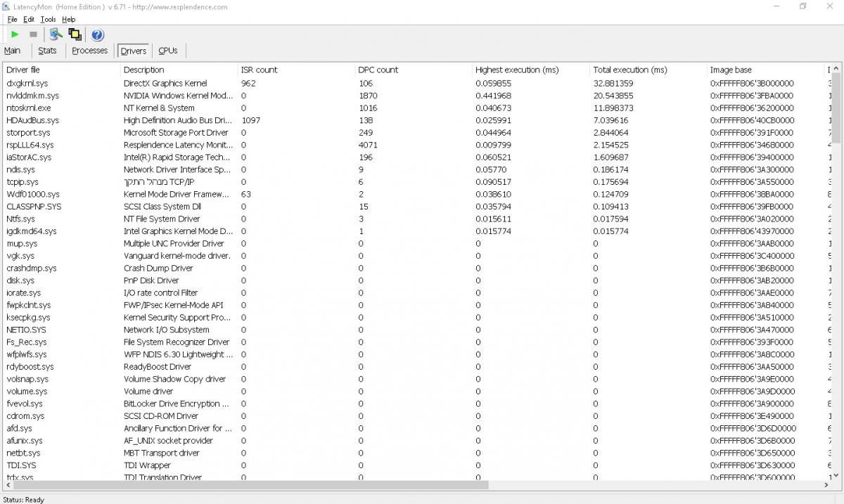Select the igdkmd64.sys row
Image resolution: width=844 pixels, height=504 pixels.
pos(416,231)
